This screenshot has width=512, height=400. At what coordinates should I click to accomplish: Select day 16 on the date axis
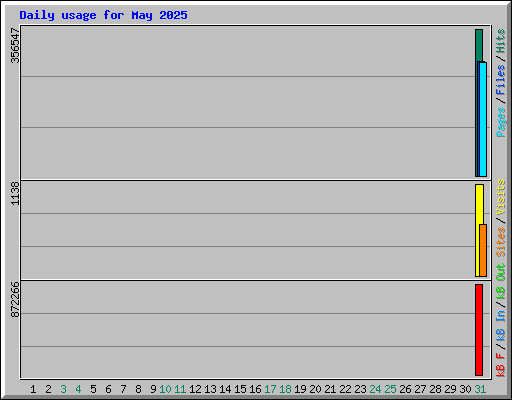pos(255,389)
